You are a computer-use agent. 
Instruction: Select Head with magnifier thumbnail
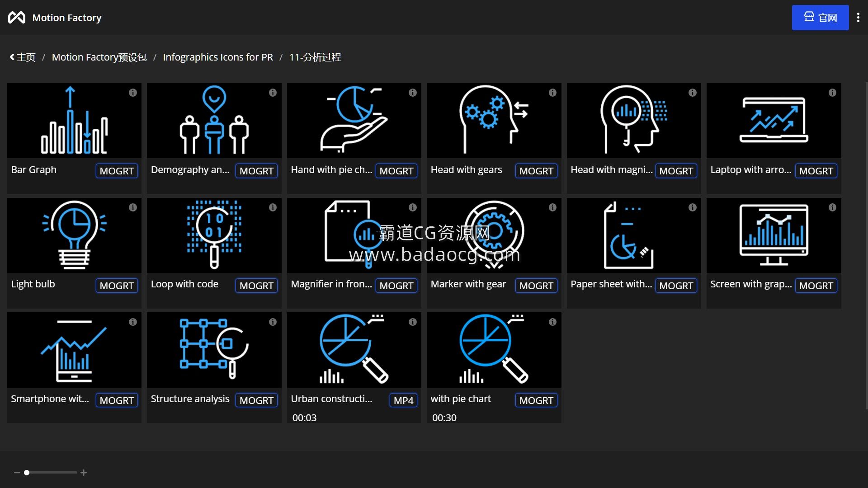pos(634,121)
